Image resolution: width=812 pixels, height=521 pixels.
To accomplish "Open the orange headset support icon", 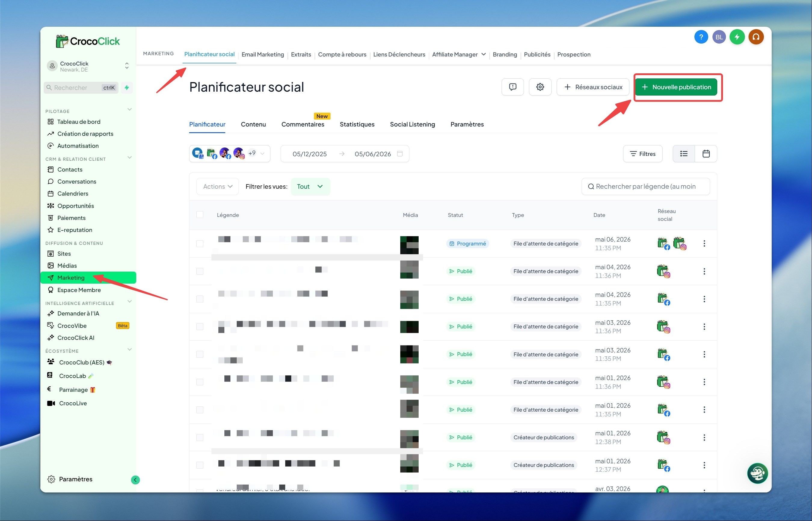I will pyautogui.click(x=756, y=37).
